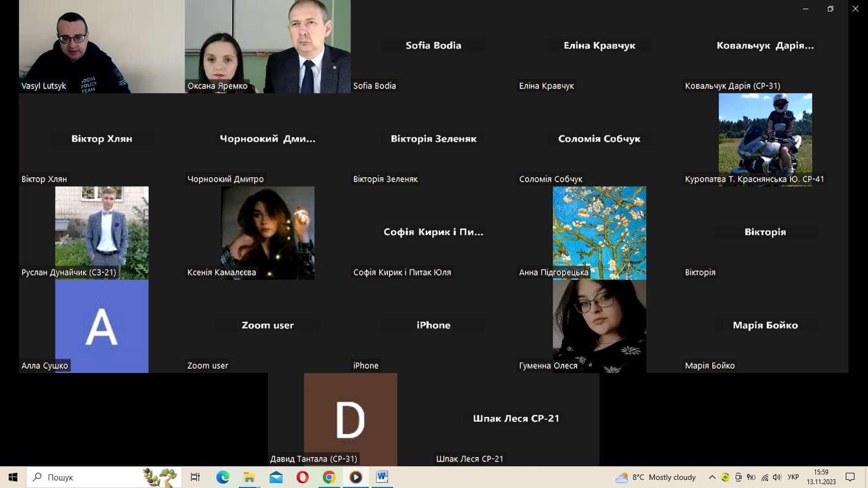Click the Софія Кирик і Питак Юля label
The width and height of the screenshot is (868, 488).
pyautogui.click(x=402, y=272)
